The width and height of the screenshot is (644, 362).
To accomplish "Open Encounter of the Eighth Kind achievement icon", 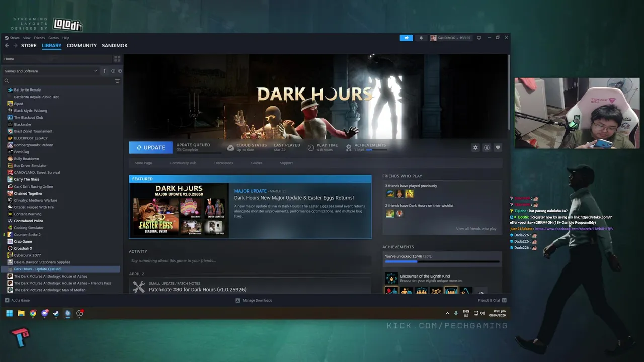I will (x=391, y=278).
